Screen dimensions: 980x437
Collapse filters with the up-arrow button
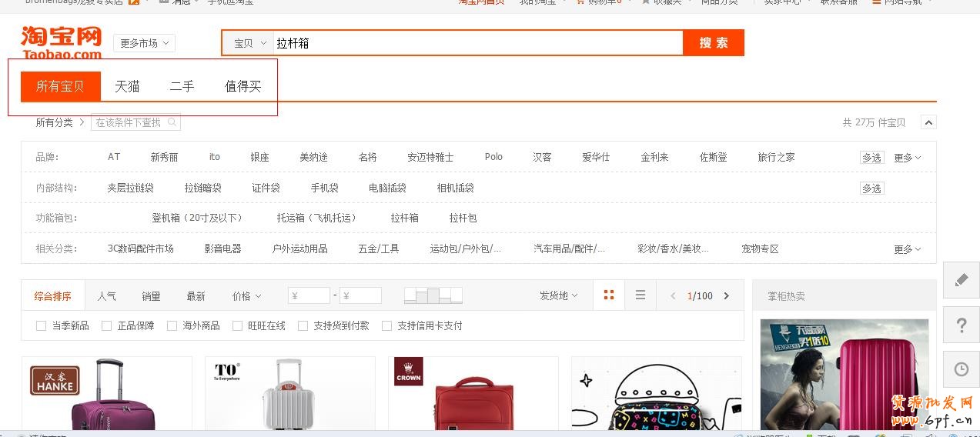click(x=928, y=122)
